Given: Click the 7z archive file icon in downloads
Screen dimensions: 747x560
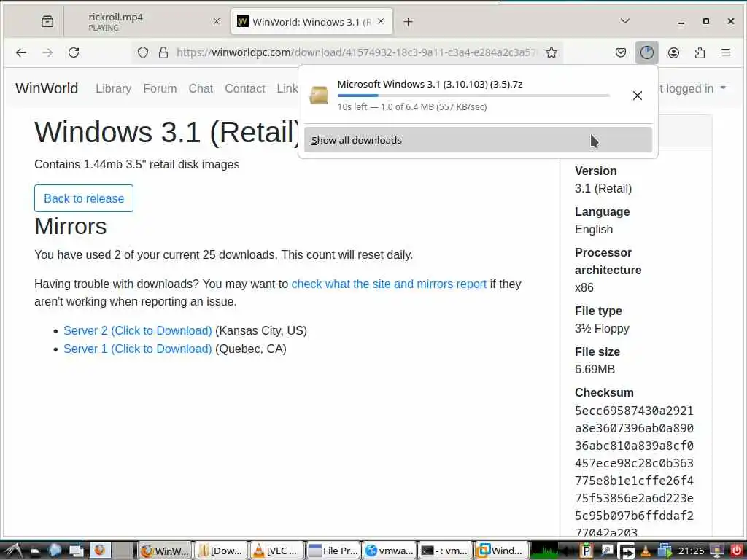Looking at the screenshot, I should click(318, 96).
